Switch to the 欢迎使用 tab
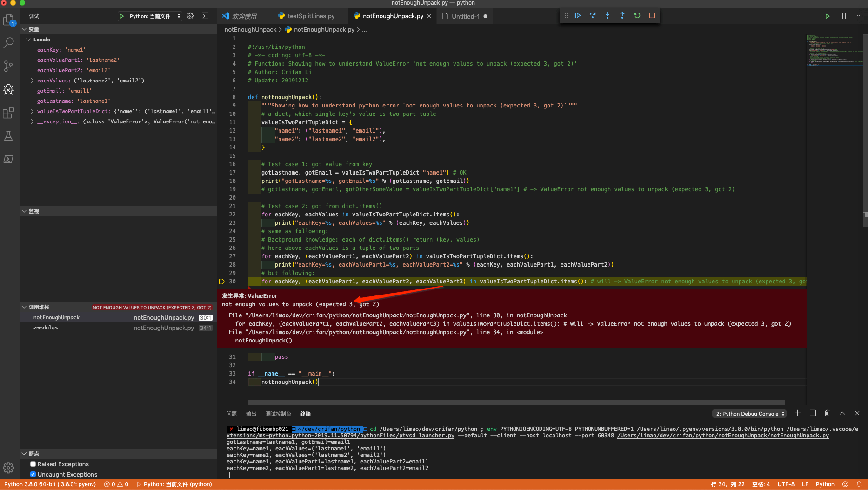This screenshot has width=868, height=490. tap(245, 16)
